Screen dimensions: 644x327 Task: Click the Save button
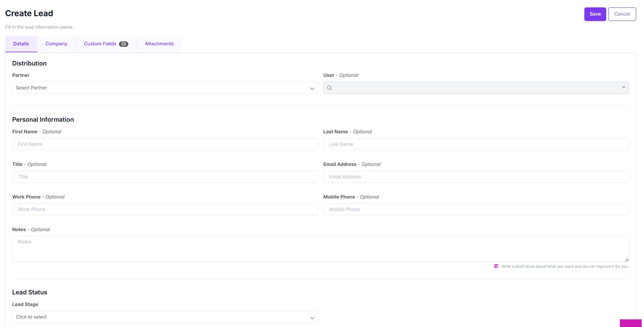(x=595, y=14)
